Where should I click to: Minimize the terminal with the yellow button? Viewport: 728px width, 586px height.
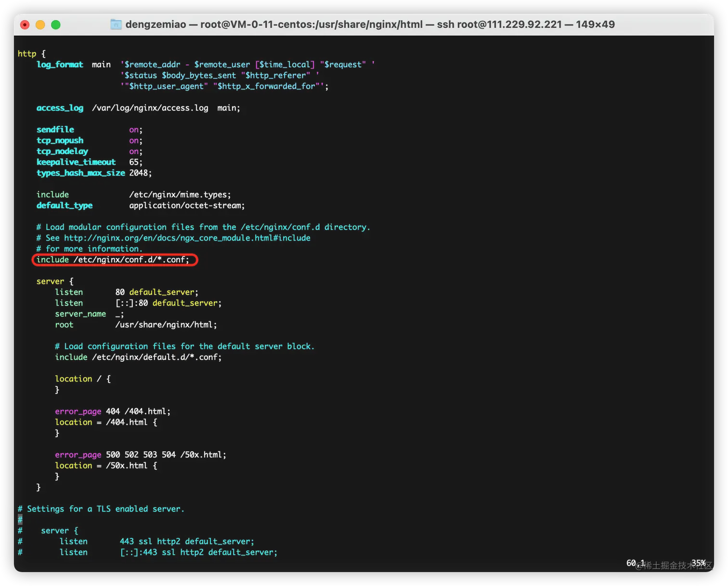(x=40, y=25)
